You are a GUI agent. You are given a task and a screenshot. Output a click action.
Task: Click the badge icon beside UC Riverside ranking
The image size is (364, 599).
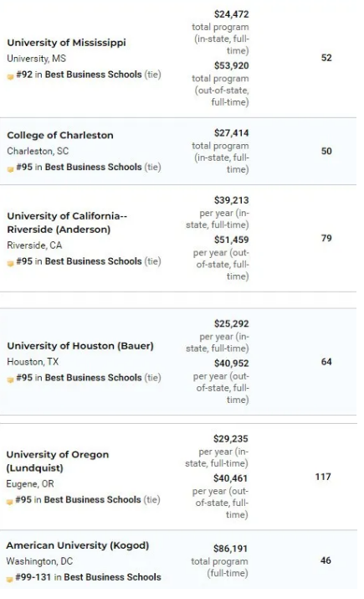tap(10, 263)
